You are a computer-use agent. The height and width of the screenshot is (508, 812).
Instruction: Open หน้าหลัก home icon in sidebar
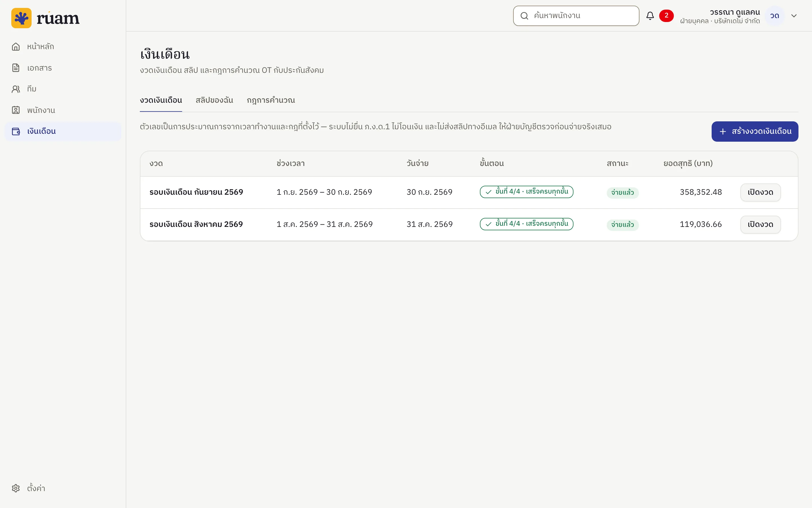[16, 47]
